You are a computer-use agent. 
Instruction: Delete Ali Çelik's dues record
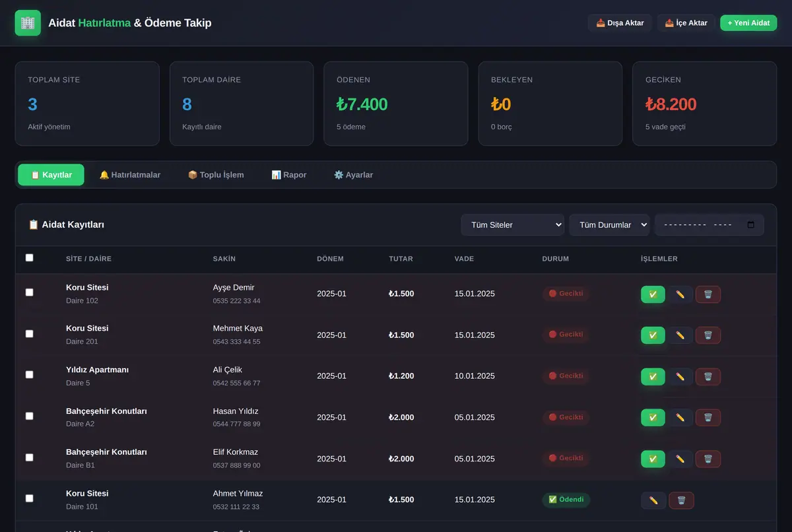[x=708, y=377]
